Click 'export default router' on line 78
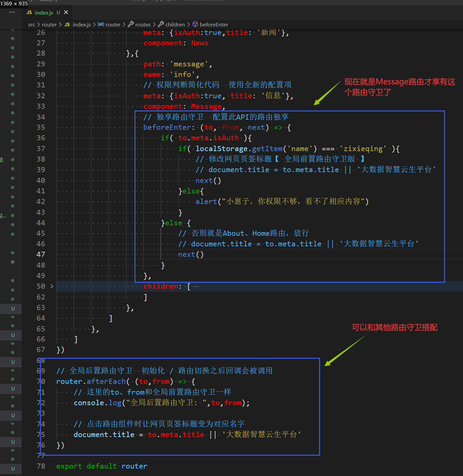The image size is (463, 476). (102, 466)
